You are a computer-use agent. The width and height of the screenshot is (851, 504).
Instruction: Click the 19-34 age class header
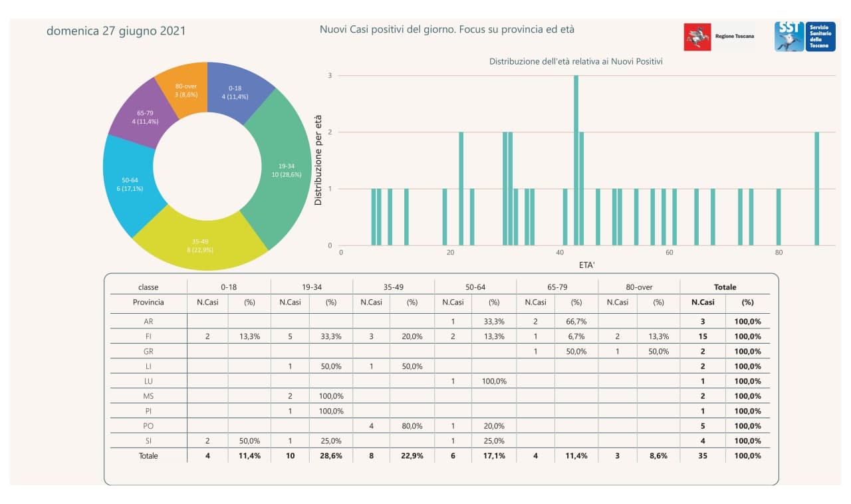coord(311,287)
